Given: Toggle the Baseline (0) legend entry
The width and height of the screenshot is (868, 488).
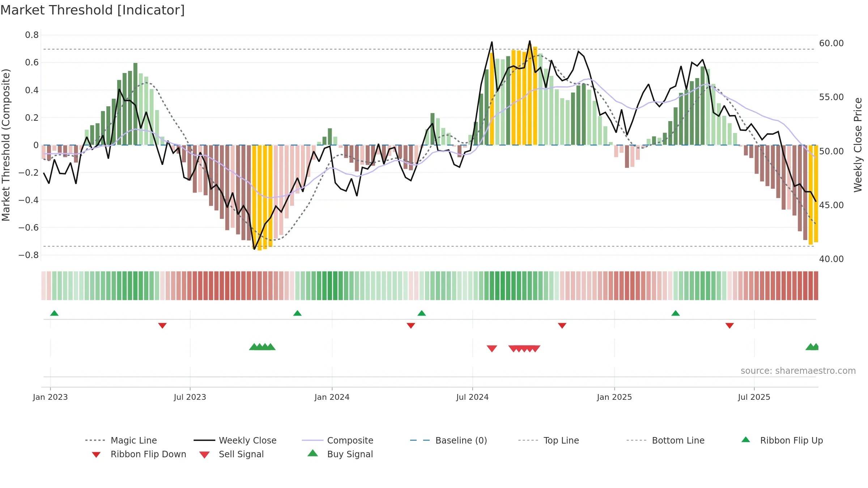Looking at the screenshot, I should point(448,440).
